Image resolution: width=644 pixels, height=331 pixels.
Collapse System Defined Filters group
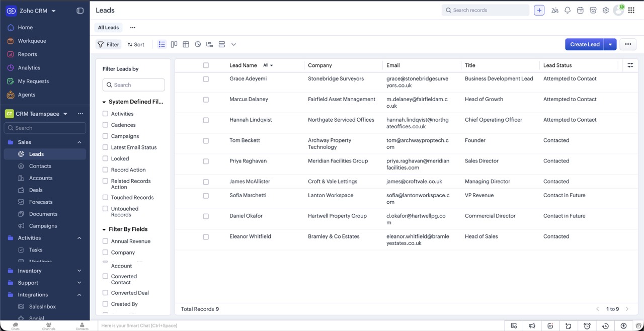104,102
